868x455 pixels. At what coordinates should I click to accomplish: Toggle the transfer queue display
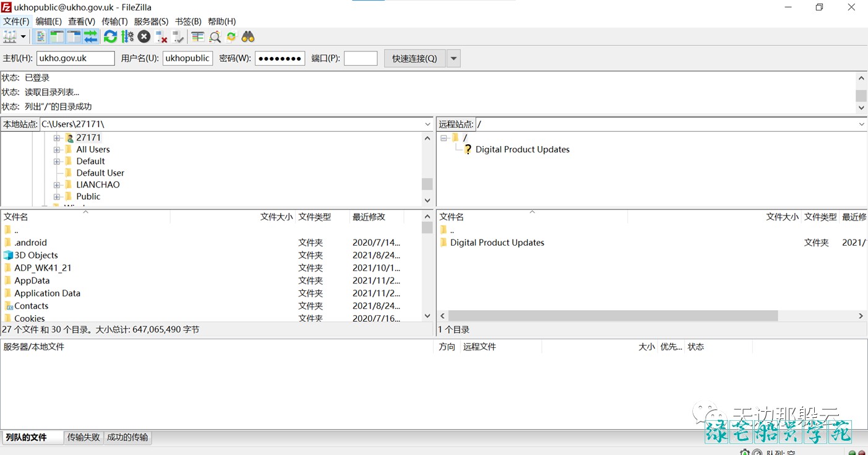91,37
